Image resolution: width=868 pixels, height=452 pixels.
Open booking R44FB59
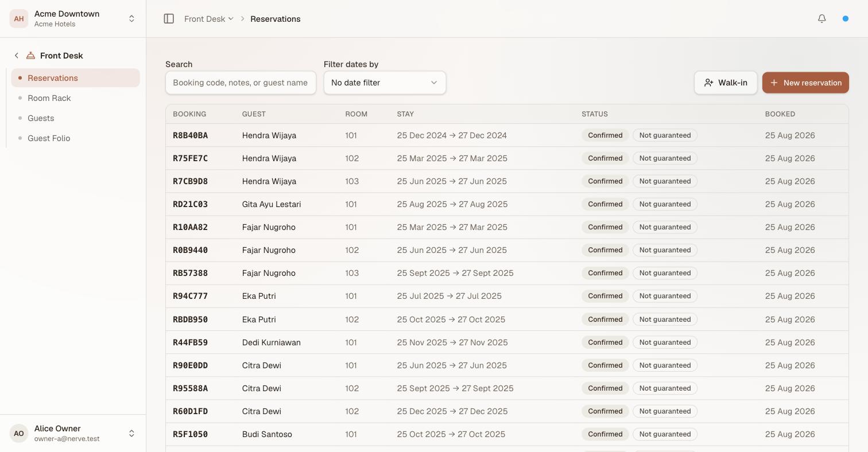190,342
